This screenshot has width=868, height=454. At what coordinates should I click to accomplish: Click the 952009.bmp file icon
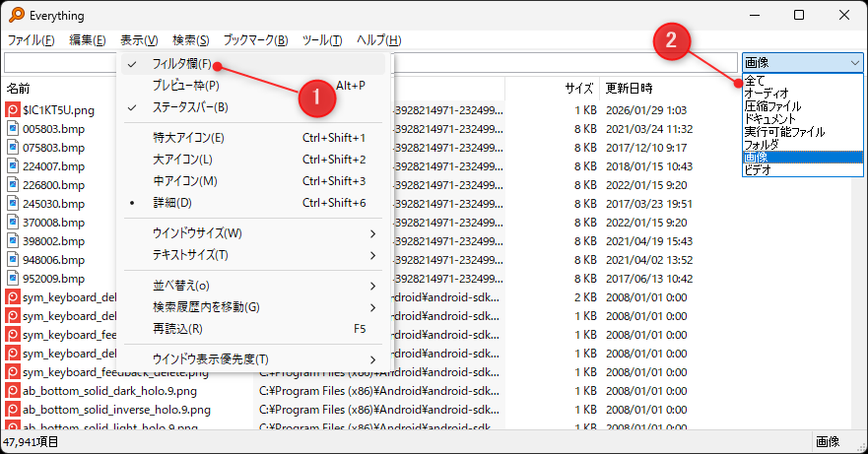13,279
